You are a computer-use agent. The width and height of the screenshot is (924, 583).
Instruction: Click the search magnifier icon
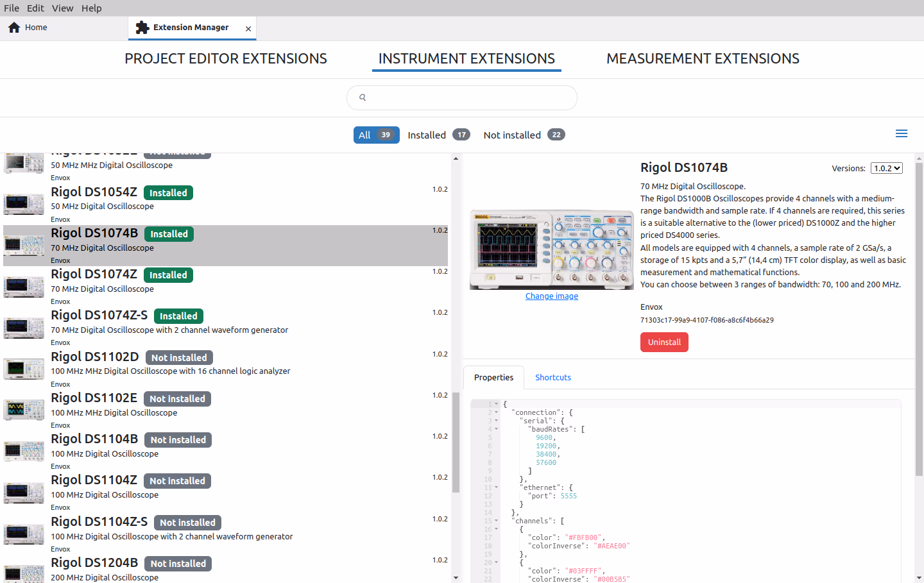coord(363,97)
